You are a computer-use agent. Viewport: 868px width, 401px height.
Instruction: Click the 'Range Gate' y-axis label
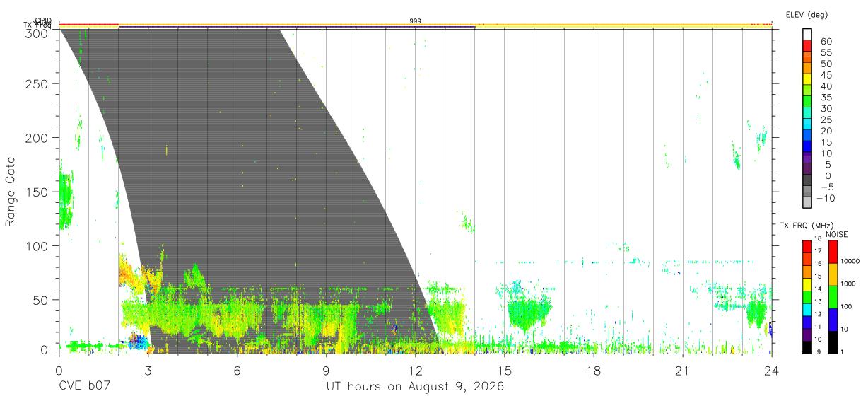click(11, 192)
